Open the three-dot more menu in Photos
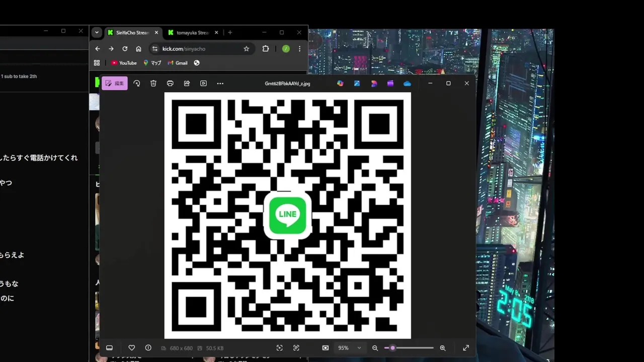The width and height of the screenshot is (644, 362). tap(220, 83)
